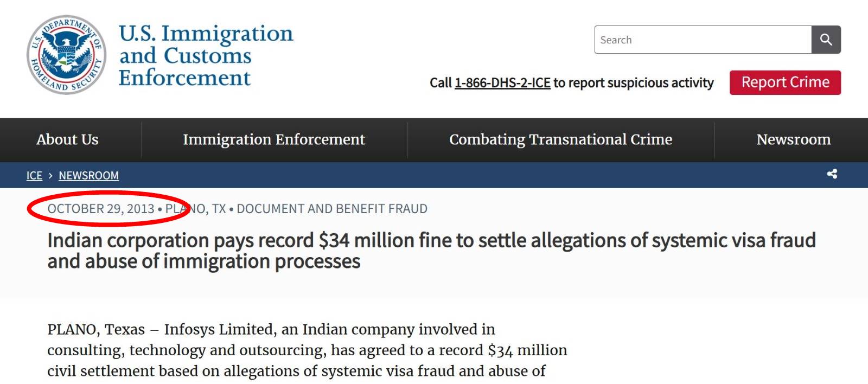Click the Document and Benefit Fraud category

tap(332, 209)
